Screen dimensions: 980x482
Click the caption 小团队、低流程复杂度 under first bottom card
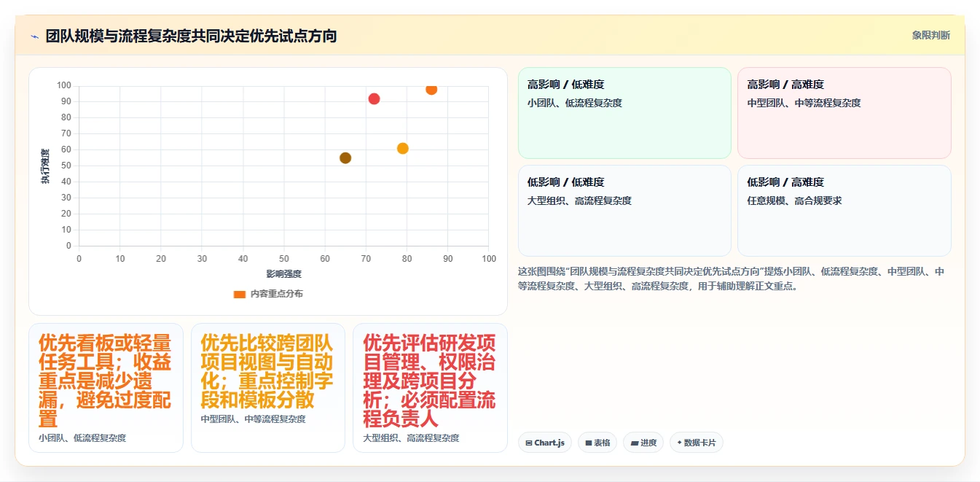click(82, 438)
